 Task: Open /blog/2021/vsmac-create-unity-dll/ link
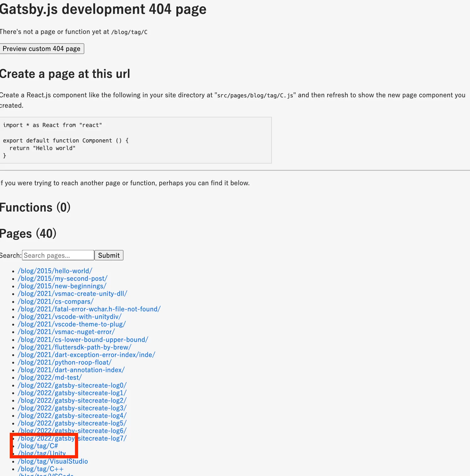pyautogui.click(x=72, y=294)
